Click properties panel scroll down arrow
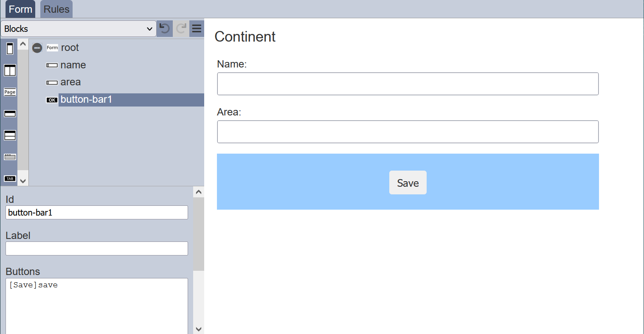The width and height of the screenshot is (644, 334). pyautogui.click(x=199, y=329)
